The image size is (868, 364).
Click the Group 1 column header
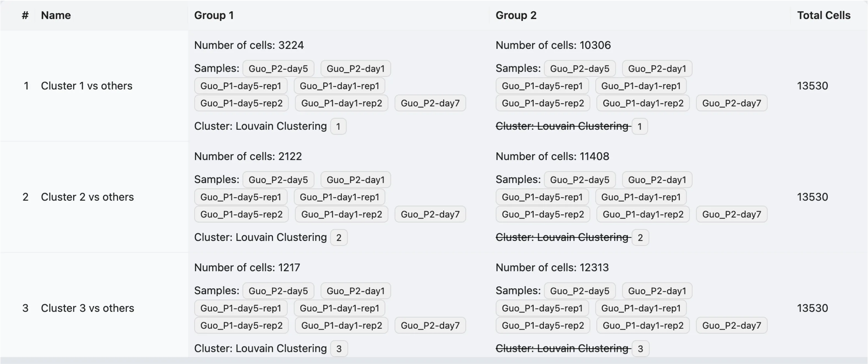(214, 15)
